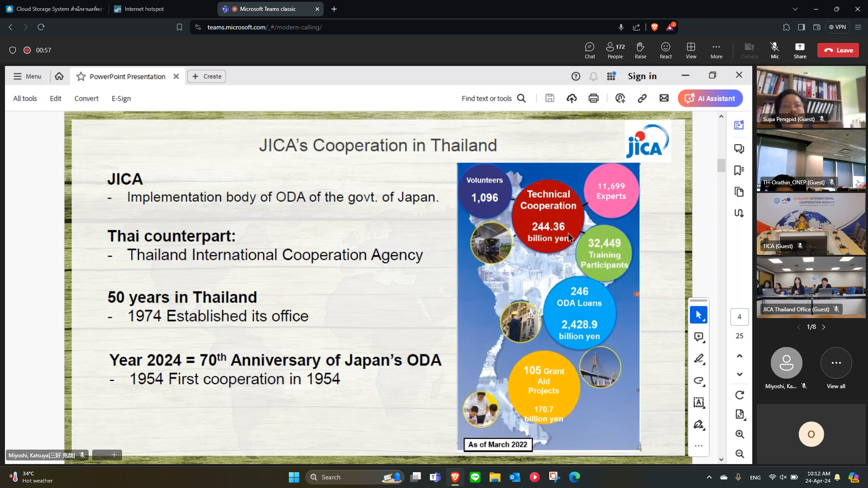Open comments panel in right sidebar
This screenshot has height=488, width=868.
coord(739,149)
